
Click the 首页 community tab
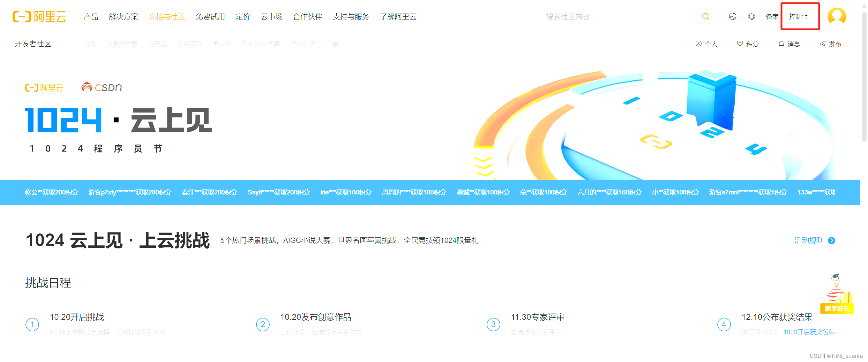point(89,44)
